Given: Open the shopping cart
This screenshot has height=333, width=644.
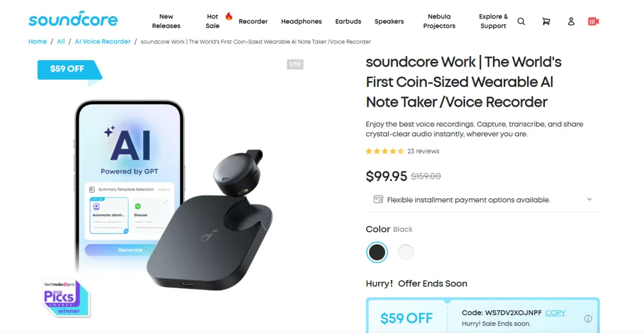Looking at the screenshot, I should [x=546, y=21].
